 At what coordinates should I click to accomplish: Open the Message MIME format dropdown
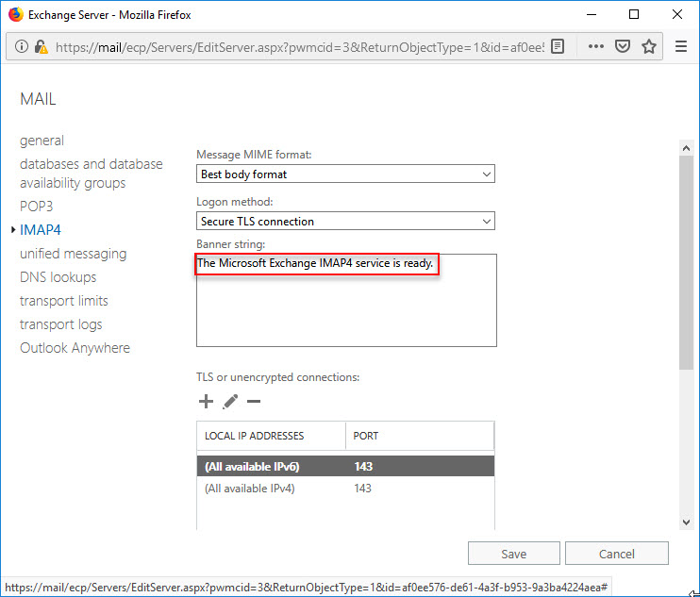coord(345,174)
